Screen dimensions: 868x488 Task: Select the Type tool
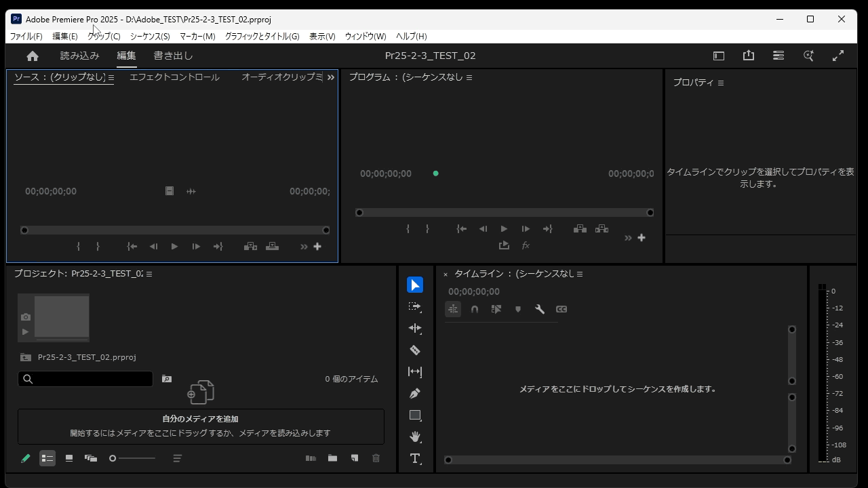coord(415,459)
